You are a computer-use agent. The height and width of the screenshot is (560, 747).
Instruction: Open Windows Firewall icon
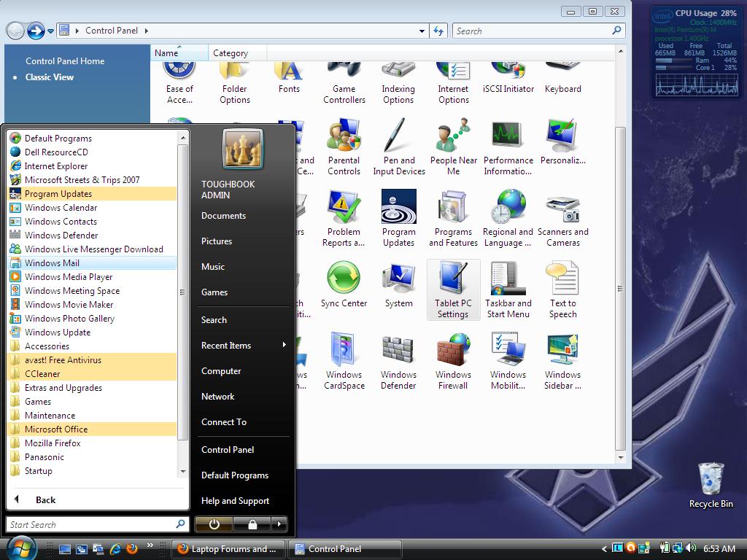click(x=453, y=362)
